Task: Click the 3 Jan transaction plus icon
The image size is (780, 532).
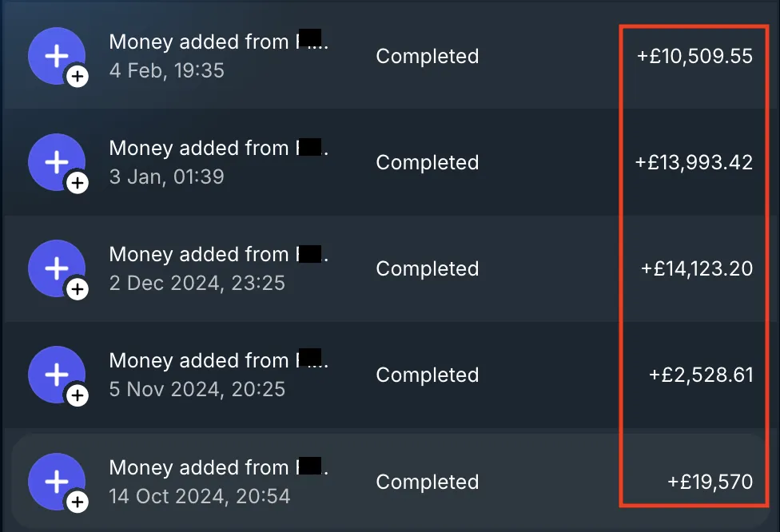Action: click(x=57, y=162)
